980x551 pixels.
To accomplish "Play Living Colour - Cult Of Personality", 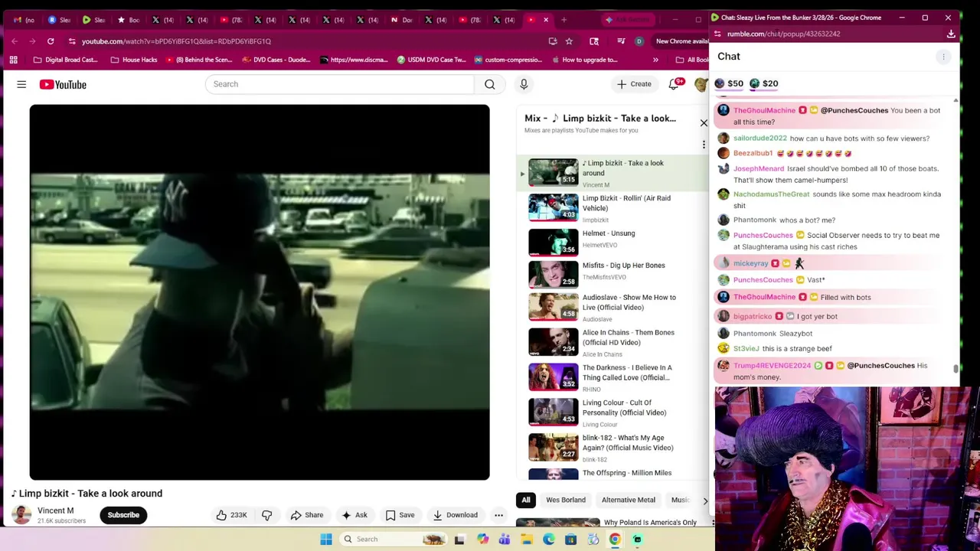I will [612, 412].
